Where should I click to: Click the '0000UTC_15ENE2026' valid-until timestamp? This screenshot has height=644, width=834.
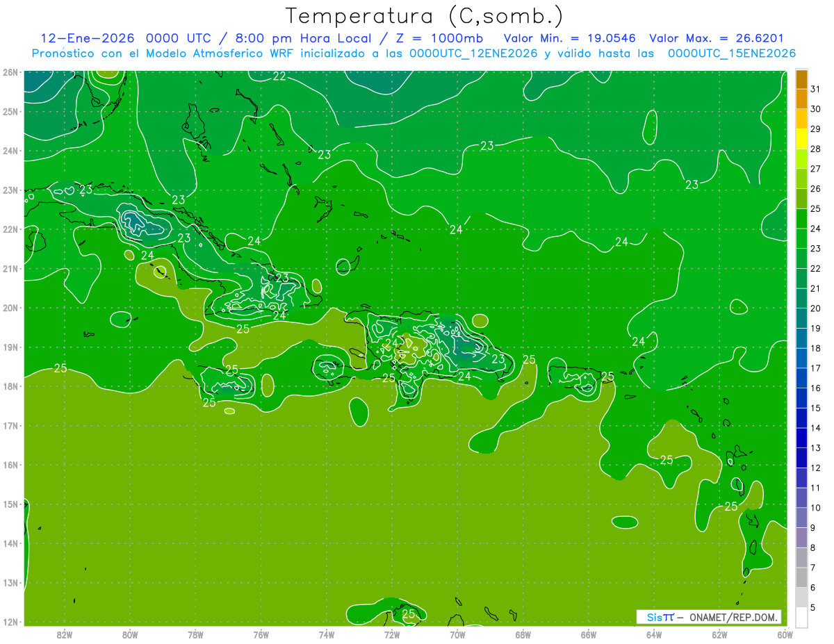tap(732, 53)
